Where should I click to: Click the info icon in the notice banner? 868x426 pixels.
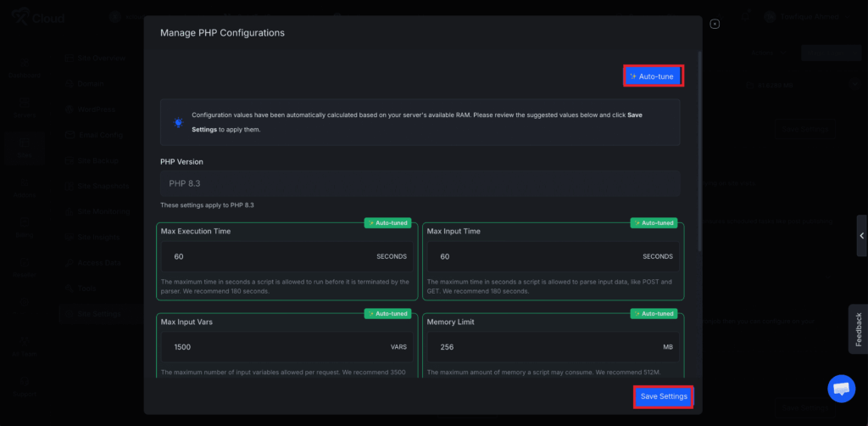[x=178, y=122]
